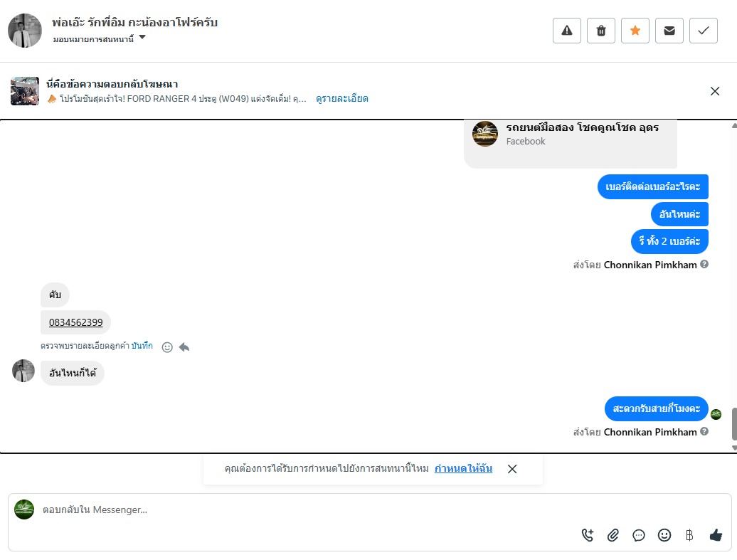Expand the assign conversation dropdown arrow

pyautogui.click(x=142, y=37)
